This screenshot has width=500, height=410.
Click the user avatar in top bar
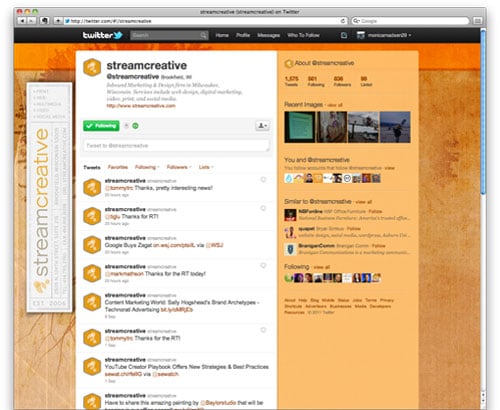click(361, 35)
